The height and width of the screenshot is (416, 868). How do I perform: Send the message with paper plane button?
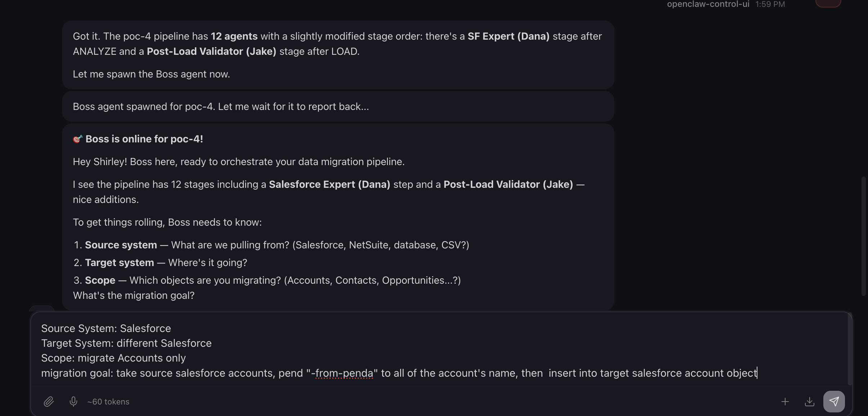click(834, 402)
